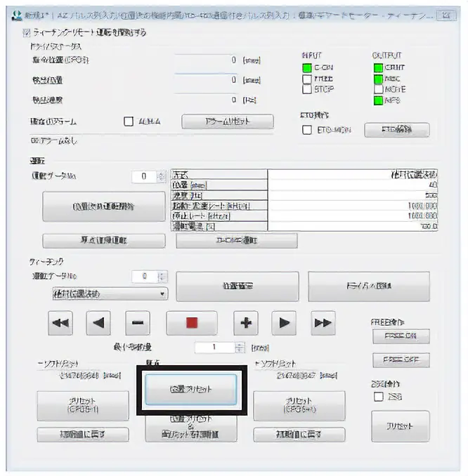Image resolution: width=468 pixels, height=476 pixels.
Task: Select the operating current row in the table
Action: (x=304, y=226)
